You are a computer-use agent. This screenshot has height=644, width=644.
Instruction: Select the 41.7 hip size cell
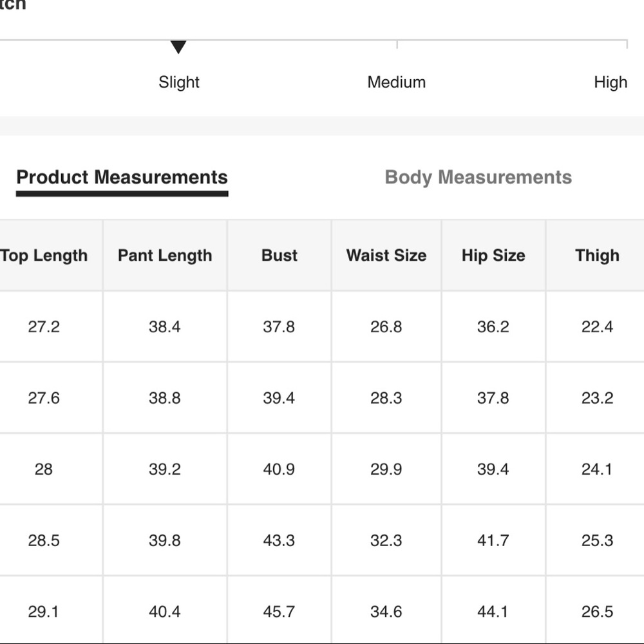(x=493, y=540)
